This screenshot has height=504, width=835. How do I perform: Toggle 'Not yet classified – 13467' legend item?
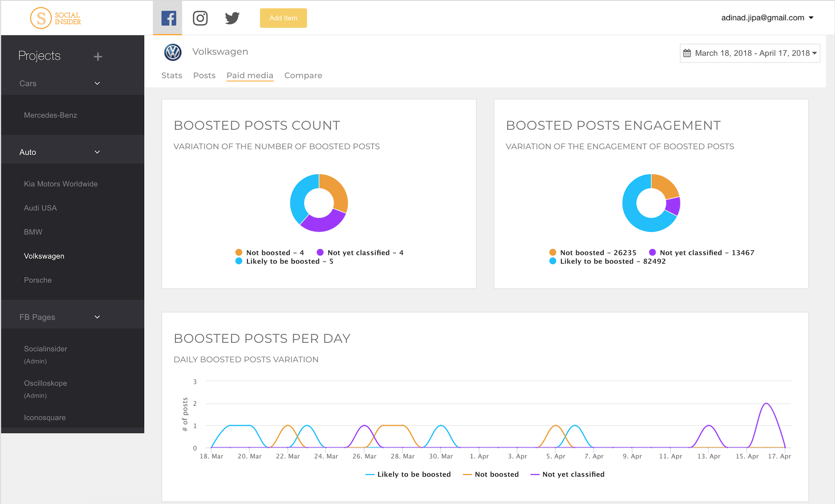click(702, 253)
